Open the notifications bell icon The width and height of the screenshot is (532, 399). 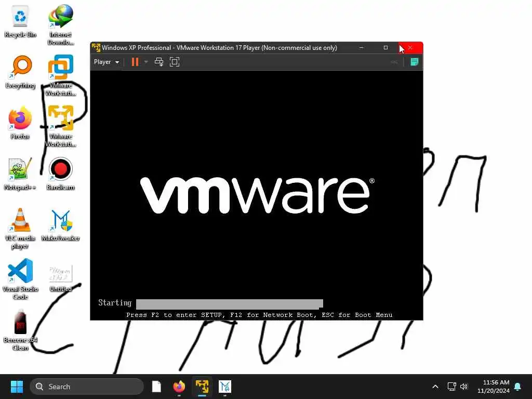pyautogui.click(x=518, y=387)
